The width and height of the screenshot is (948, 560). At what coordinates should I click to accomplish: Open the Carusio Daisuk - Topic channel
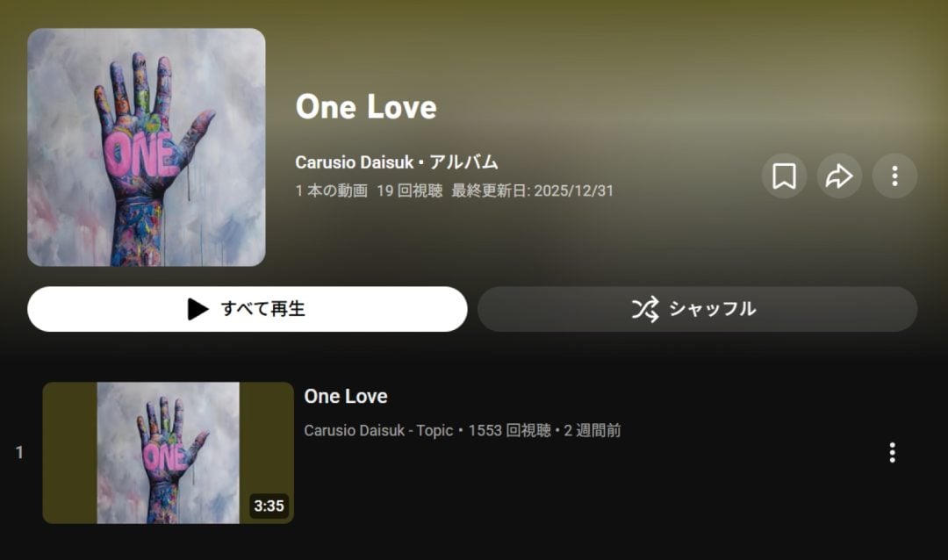(378, 431)
